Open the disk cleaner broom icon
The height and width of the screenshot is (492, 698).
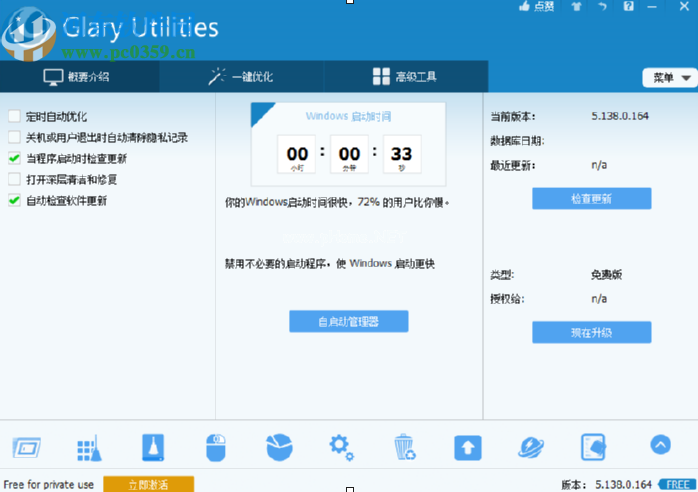(89, 446)
